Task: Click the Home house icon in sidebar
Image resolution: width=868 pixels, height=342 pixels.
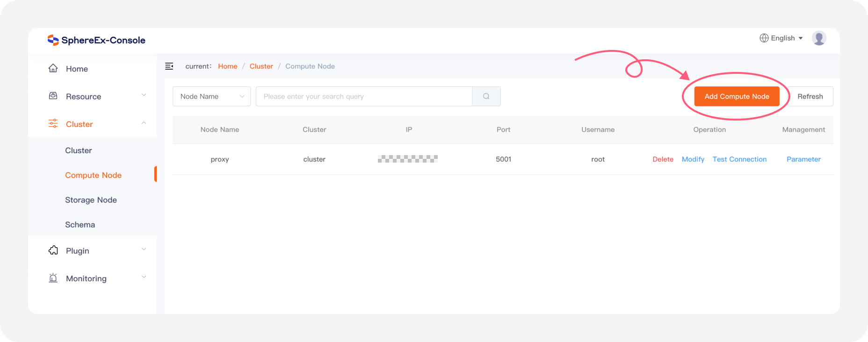Action: pos(53,69)
